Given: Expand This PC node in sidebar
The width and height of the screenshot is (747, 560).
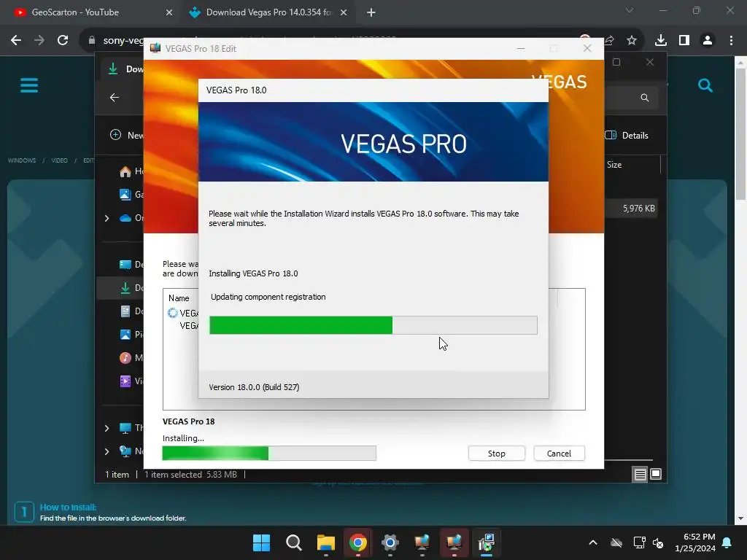Looking at the screenshot, I should click(107, 428).
